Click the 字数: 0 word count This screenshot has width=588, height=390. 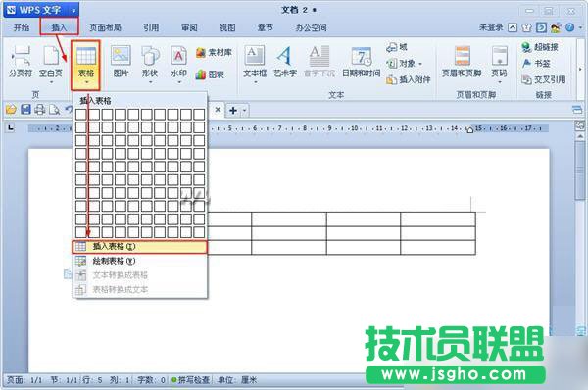[x=152, y=380]
